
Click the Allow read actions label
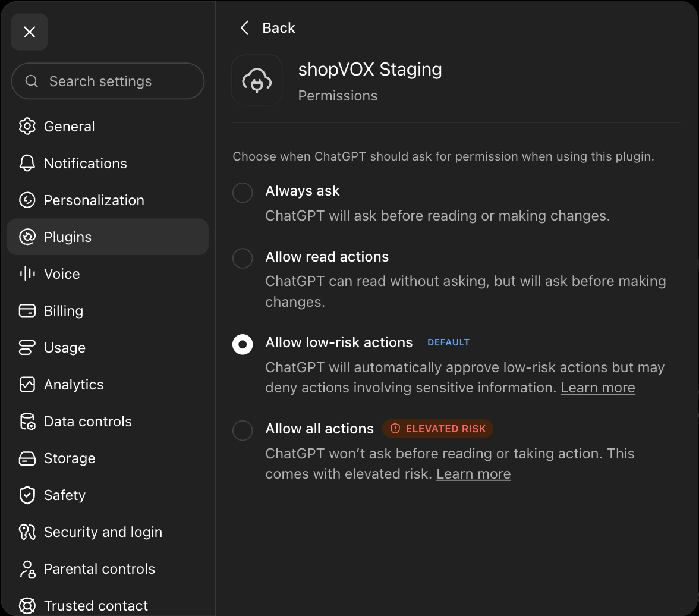tap(327, 257)
